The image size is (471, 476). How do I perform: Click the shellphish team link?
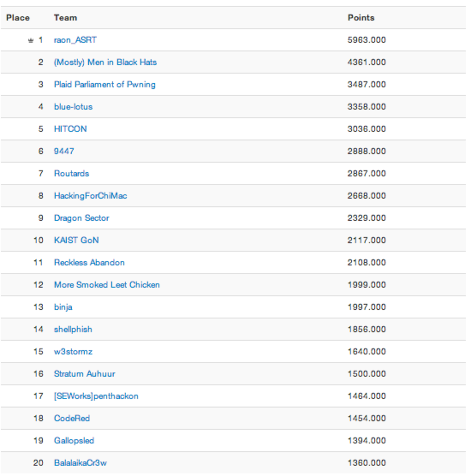point(73,329)
